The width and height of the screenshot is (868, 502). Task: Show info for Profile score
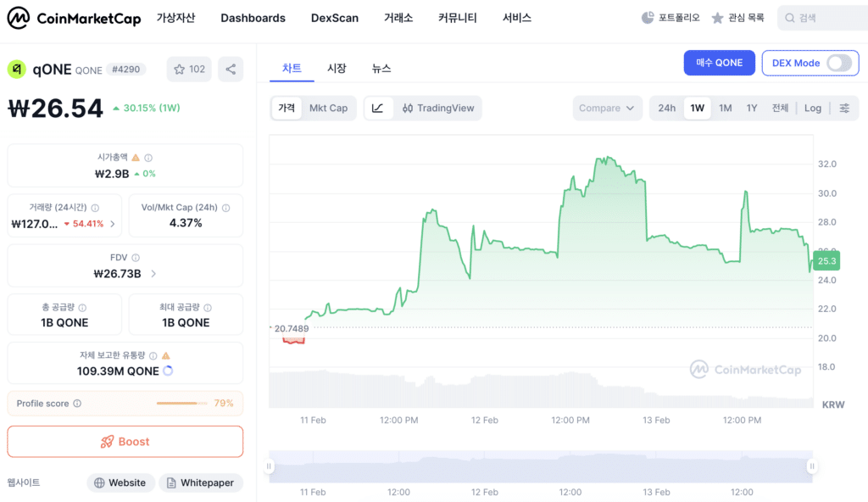click(77, 404)
